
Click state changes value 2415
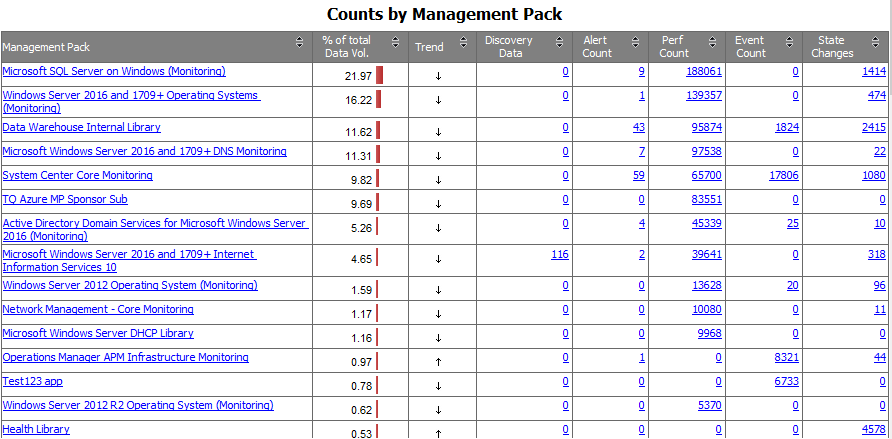(874, 127)
